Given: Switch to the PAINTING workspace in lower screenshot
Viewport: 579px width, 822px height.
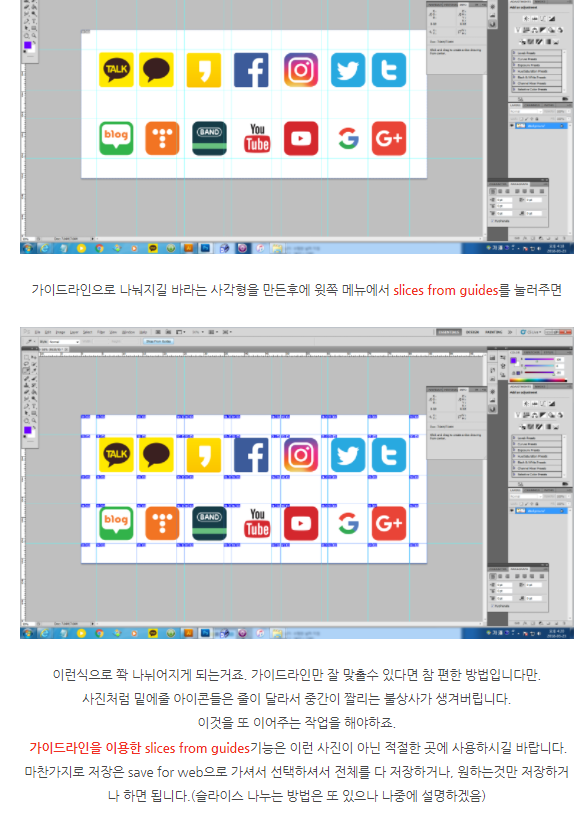Looking at the screenshot, I should coord(494,332).
